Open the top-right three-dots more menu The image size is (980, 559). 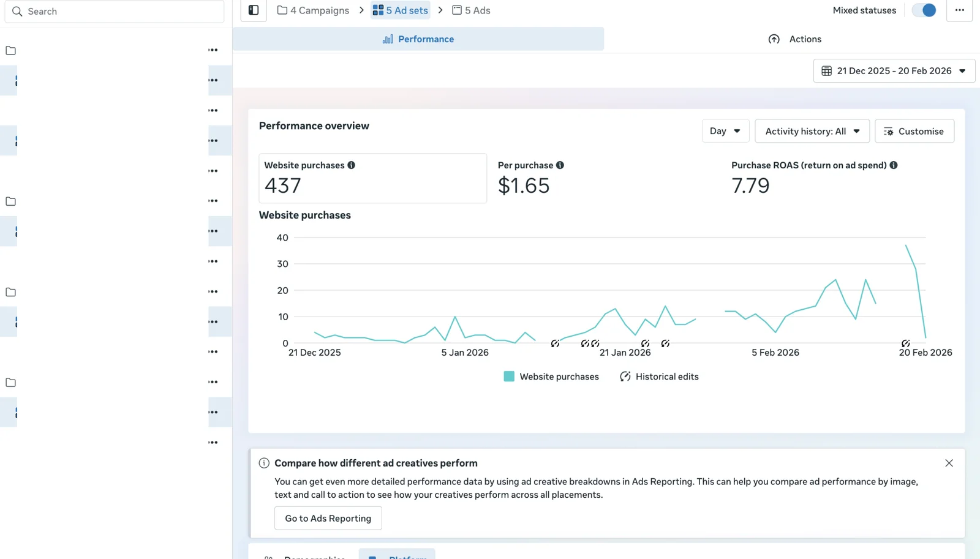pos(959,10)
